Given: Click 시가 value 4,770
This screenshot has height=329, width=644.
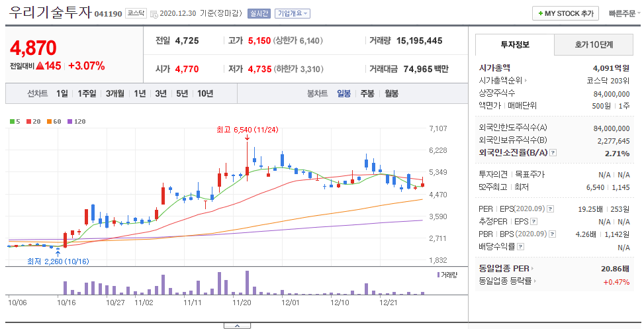Looking at the screenshot, I should tap(187, 69).
